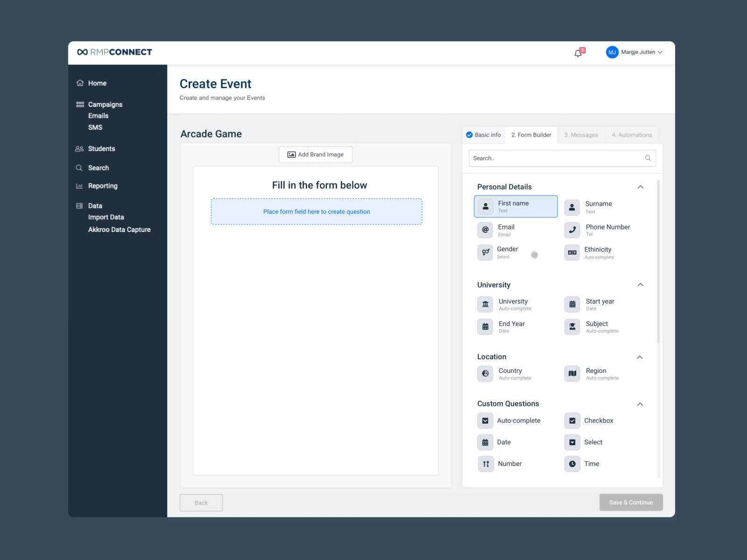
Task: Open notifications via the bell icon
Action: 578,53
